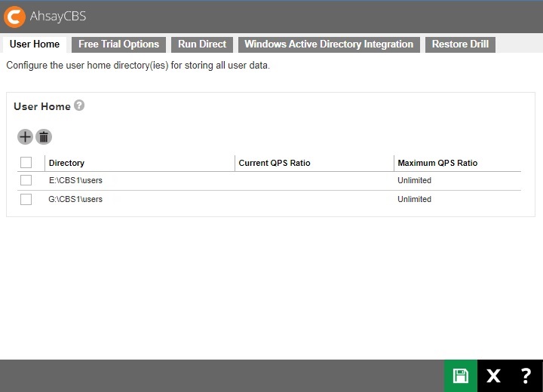Viewport: 543px width, 392px height.
Task: Open help via the footer question mark
Action: tap(526, 375)
